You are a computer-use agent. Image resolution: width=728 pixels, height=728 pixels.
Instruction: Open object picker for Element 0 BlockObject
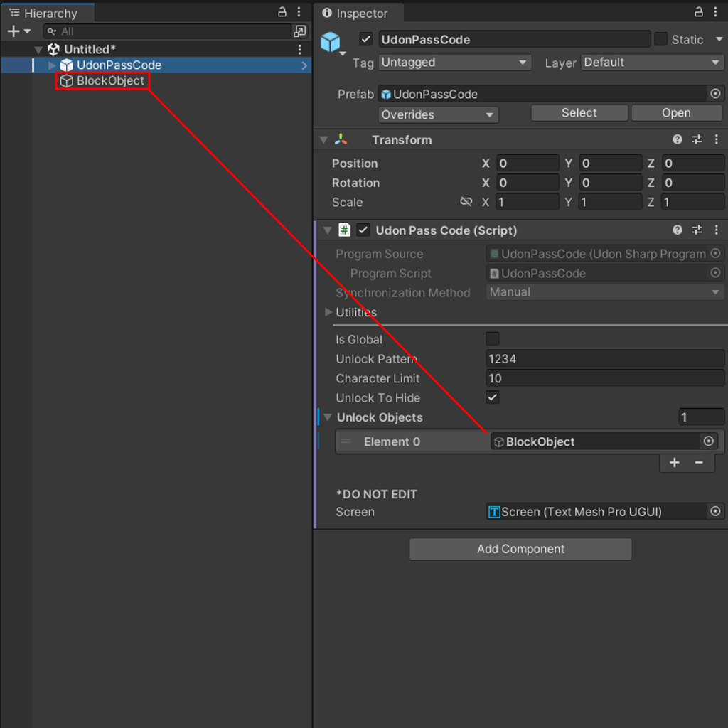(708, 441)
